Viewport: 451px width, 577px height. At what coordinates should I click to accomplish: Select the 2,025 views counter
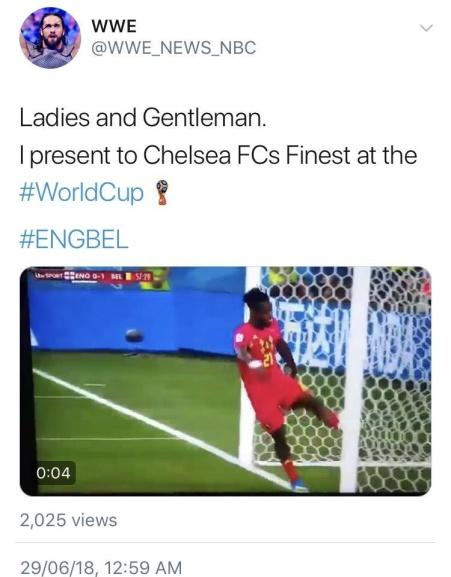(x=69, y=520)
